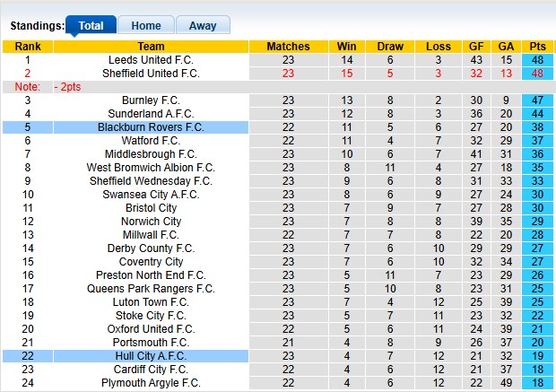Click the Norwich City team name
This screenshot has width=556, height=392.
151,222
